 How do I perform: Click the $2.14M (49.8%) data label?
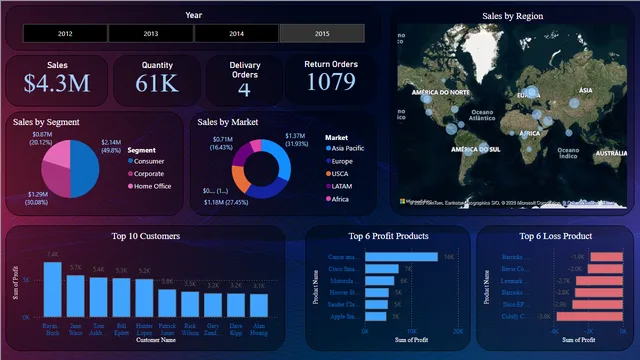point(111,146)
